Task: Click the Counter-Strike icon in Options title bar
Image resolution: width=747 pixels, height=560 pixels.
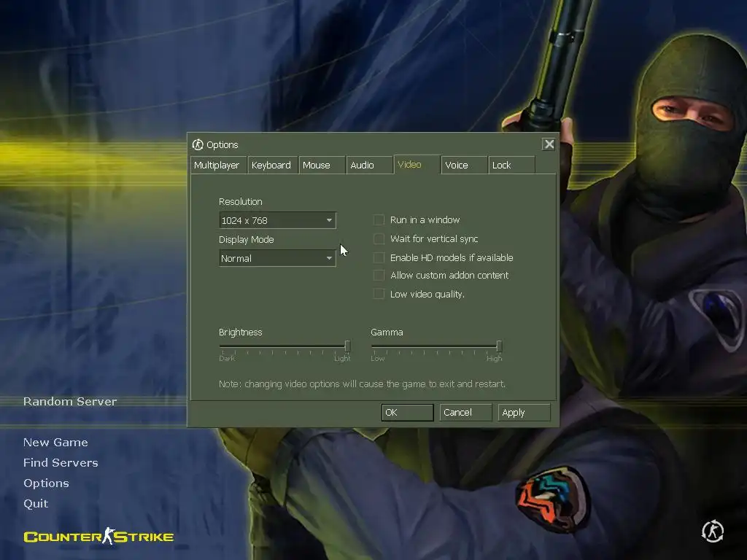Action: 198,144
